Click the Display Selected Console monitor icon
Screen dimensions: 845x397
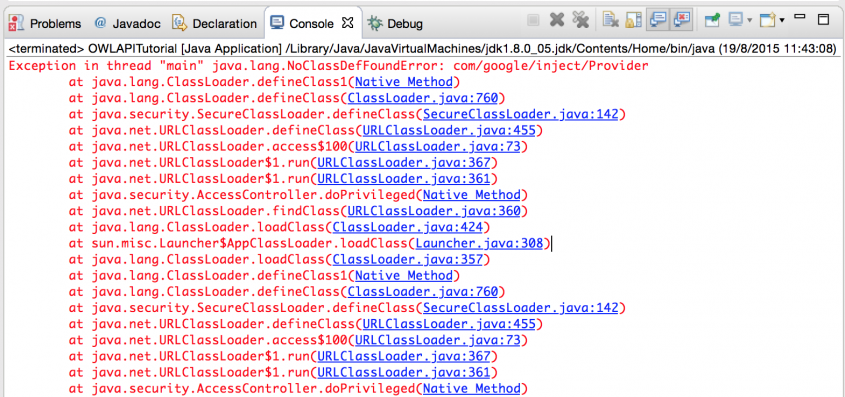[736, 21]
